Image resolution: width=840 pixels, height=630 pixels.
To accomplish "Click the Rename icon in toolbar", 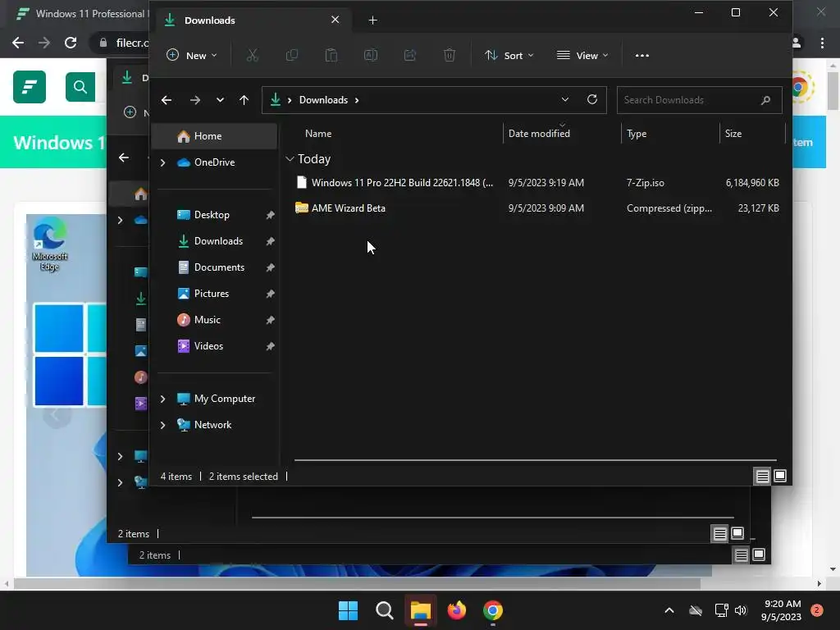I will tap(371, 55).
